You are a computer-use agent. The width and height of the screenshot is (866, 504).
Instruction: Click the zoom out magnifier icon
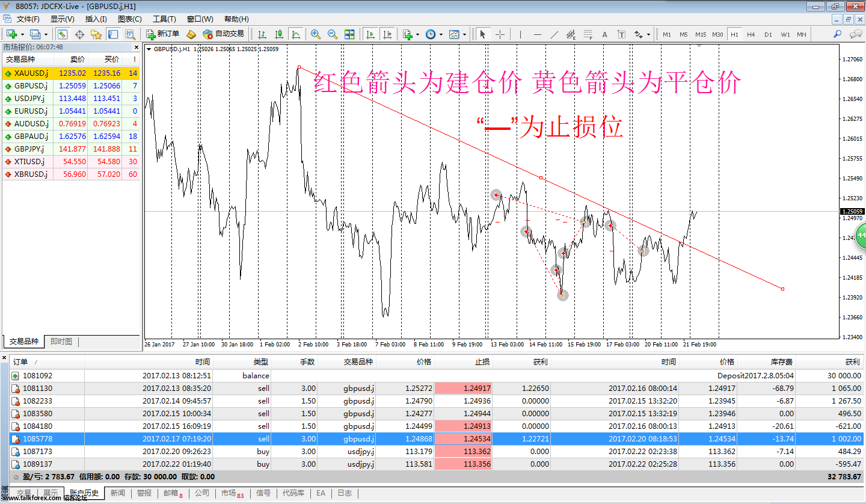(333, 34)
